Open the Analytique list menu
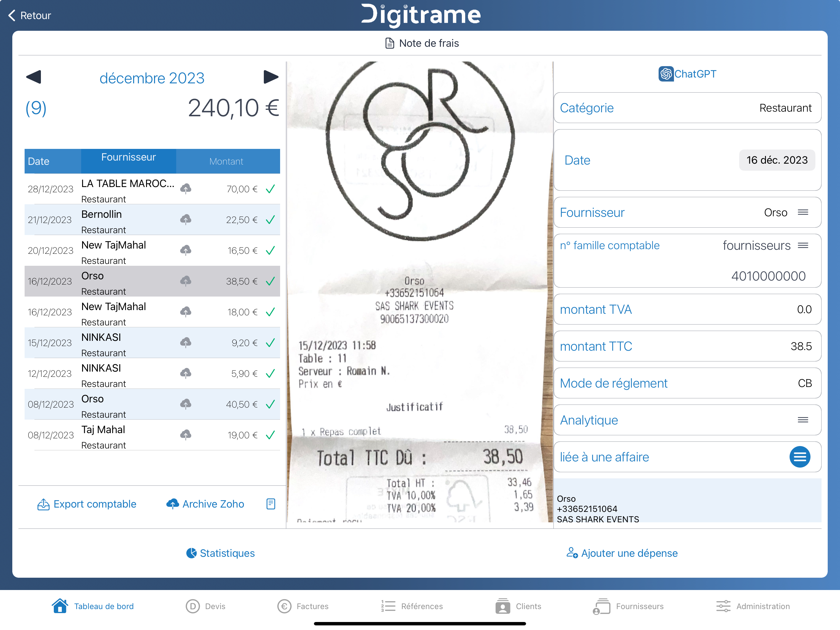840x630 pixels. [803, 420]
